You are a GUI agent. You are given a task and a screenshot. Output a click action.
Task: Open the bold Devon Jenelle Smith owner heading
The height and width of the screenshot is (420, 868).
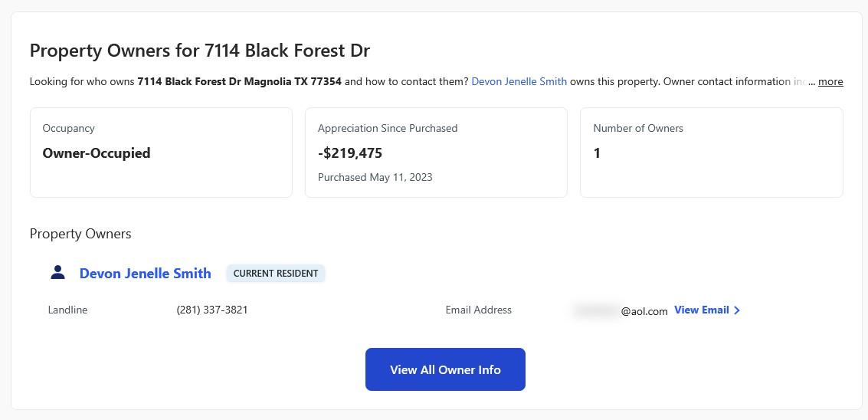pyautogui.click(x=145, y=274)
